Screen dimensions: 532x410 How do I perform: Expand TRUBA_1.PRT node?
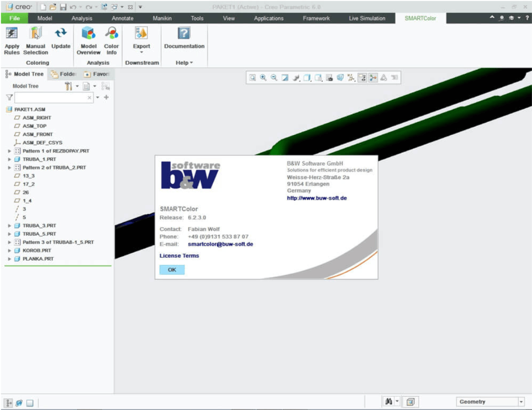click(x=9, y=159)
